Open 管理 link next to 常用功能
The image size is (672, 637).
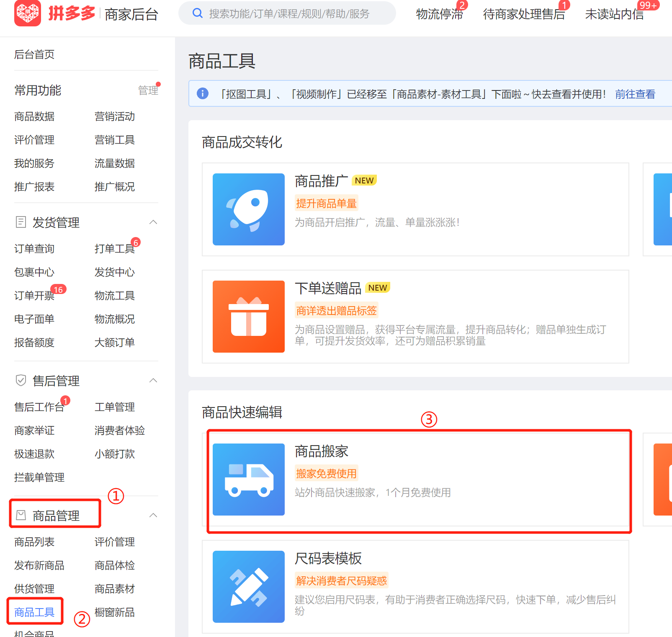coord(148,90)
